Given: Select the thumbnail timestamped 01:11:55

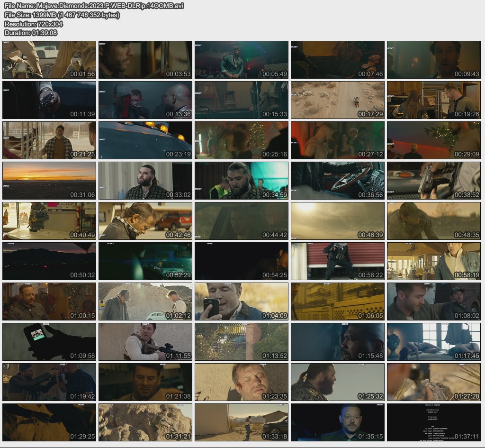Looking at the screenshot, I should [x=145, y=342].
